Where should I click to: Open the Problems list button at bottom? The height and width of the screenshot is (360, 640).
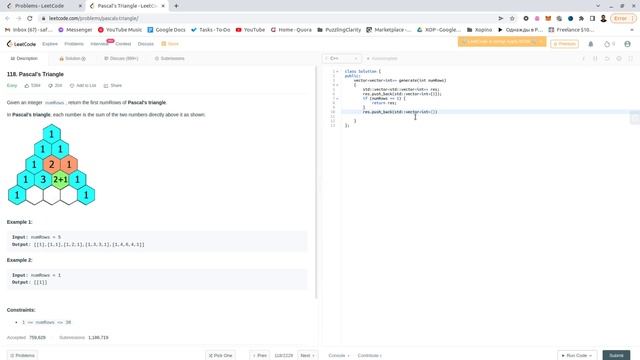[x=22, y=356]
